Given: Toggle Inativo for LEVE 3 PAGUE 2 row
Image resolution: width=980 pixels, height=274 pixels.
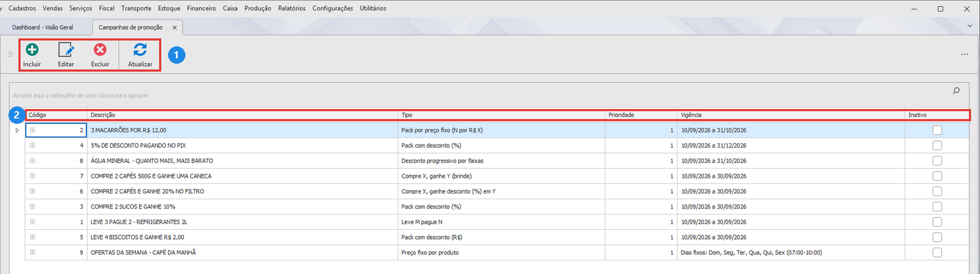Looking at the screenshot, I should (937, 222).
